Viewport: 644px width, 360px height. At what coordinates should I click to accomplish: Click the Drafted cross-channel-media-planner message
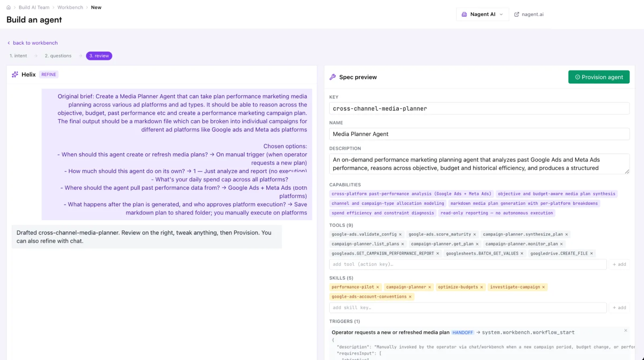point(147,237)
